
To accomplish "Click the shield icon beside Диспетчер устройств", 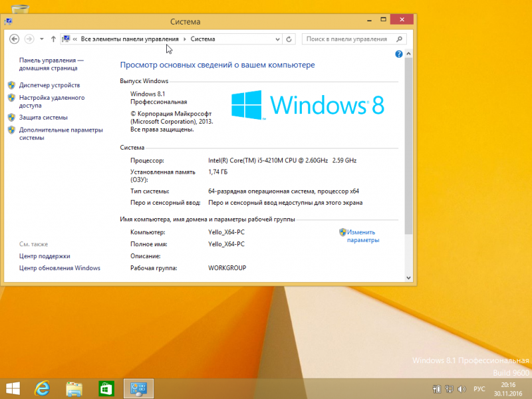I will coord(11,85).
